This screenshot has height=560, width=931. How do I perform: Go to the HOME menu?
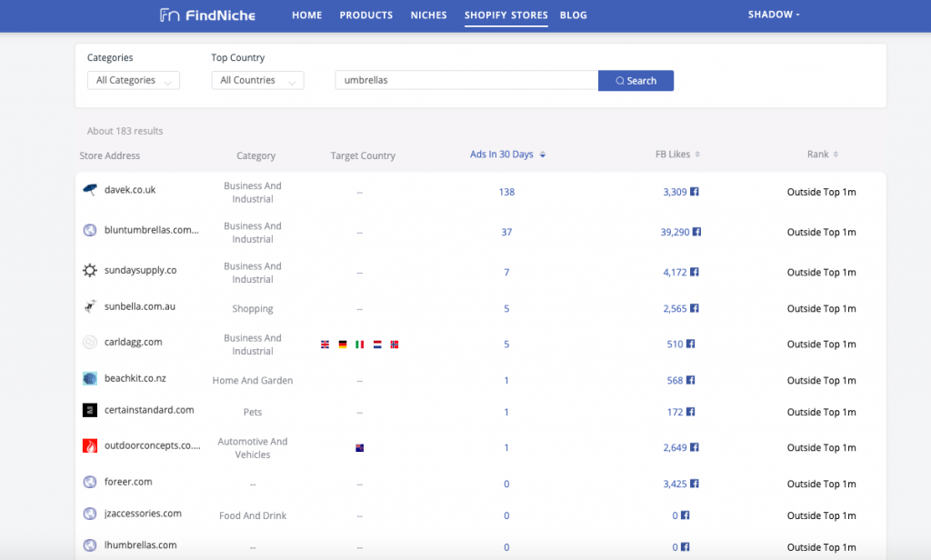click(307, 15)
